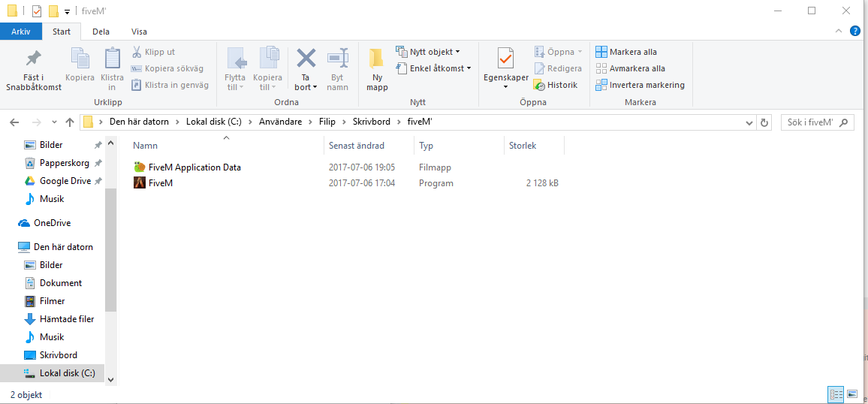Select Den här datorn in navigation pane
This screenshot has height=404, width=868.
pos(62,247)
